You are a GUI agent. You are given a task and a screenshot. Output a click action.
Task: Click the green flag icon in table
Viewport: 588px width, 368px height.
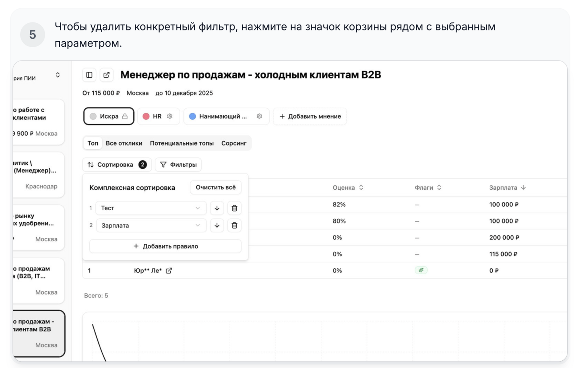click(421, 270)
